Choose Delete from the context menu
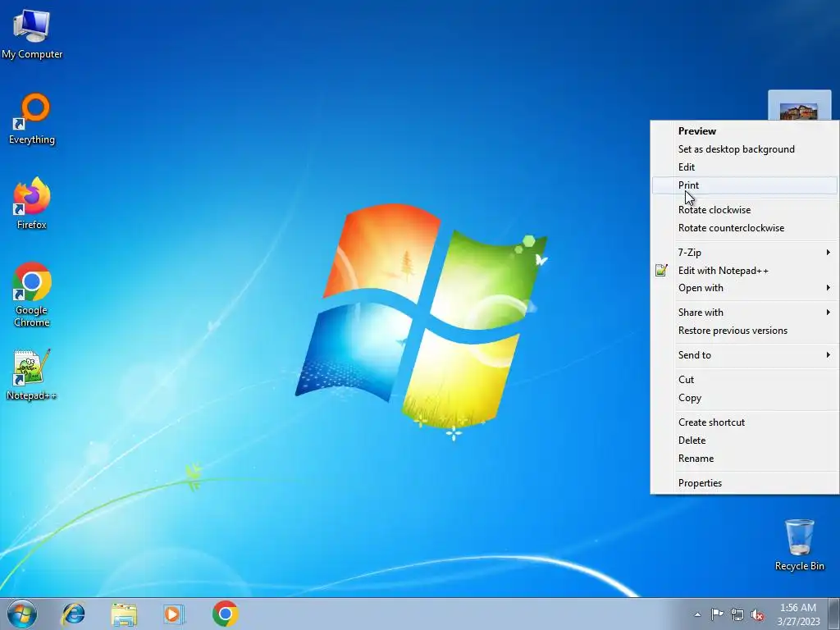The height and width of the screenshot is (630, 840). coord(745,441)
